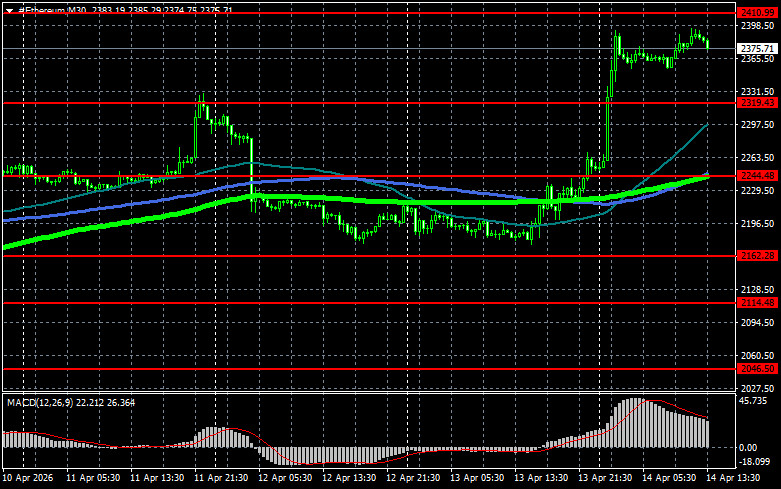Click the 2027.50 price scale value
This screenshot has width=781, height=489.
point(757,388)
